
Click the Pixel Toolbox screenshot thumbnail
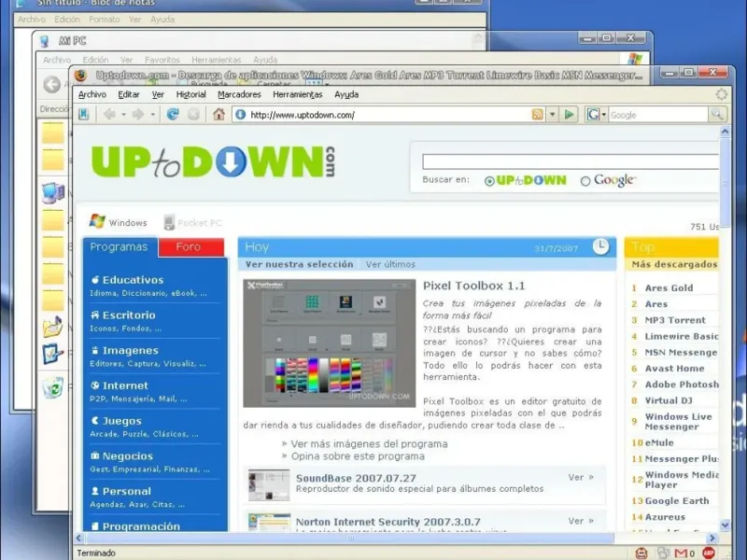click(x=330, y=343)
